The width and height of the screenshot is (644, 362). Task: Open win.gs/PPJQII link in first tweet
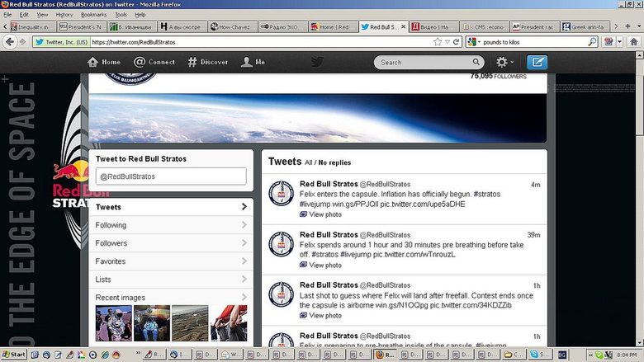point(355,205)
